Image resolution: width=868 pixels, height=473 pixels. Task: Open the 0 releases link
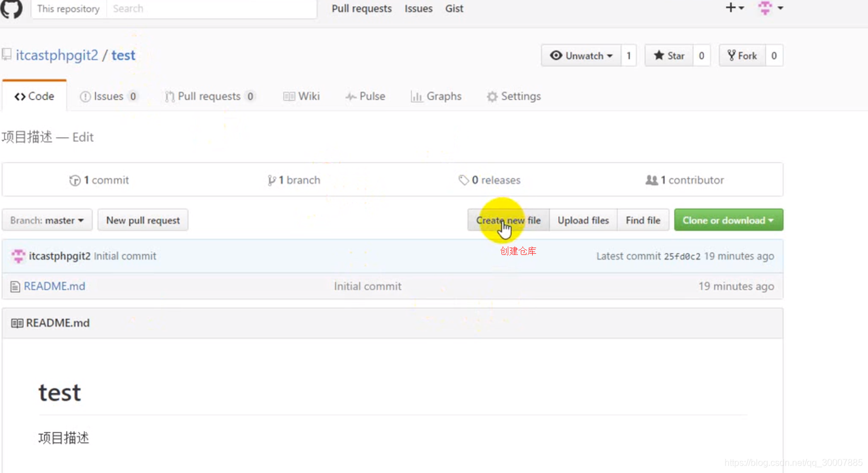coord(490,180)
